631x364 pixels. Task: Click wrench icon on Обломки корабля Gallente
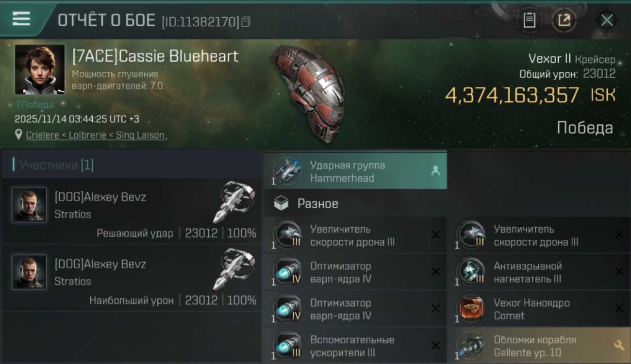[x=619, y=345]
